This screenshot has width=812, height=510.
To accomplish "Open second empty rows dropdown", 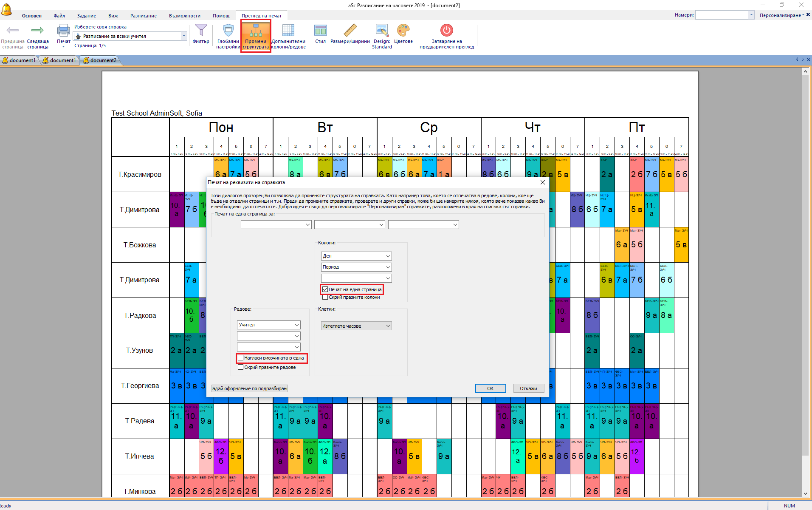I will pyautogui.click(x=269, y=336).
